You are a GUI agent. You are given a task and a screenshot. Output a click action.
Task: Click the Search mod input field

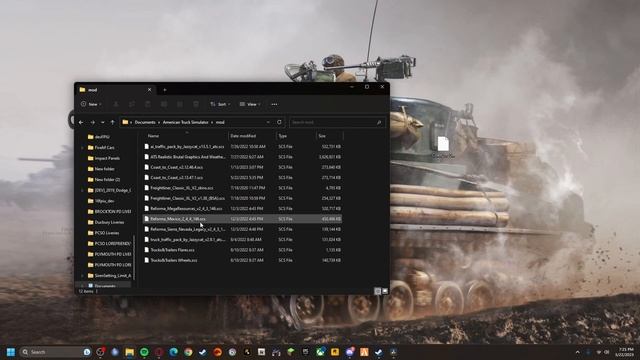coord(337,122)
